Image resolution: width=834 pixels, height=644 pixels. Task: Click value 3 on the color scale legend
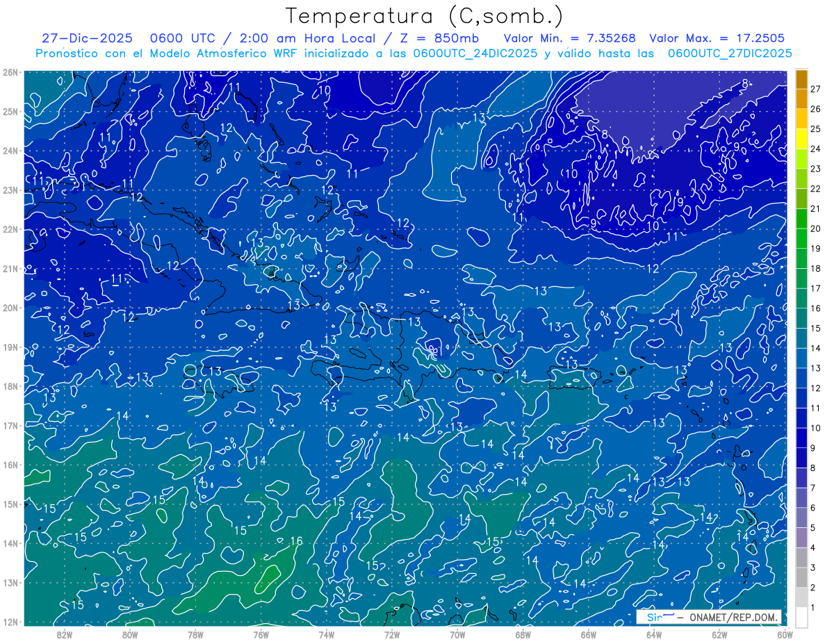(813, 568)
